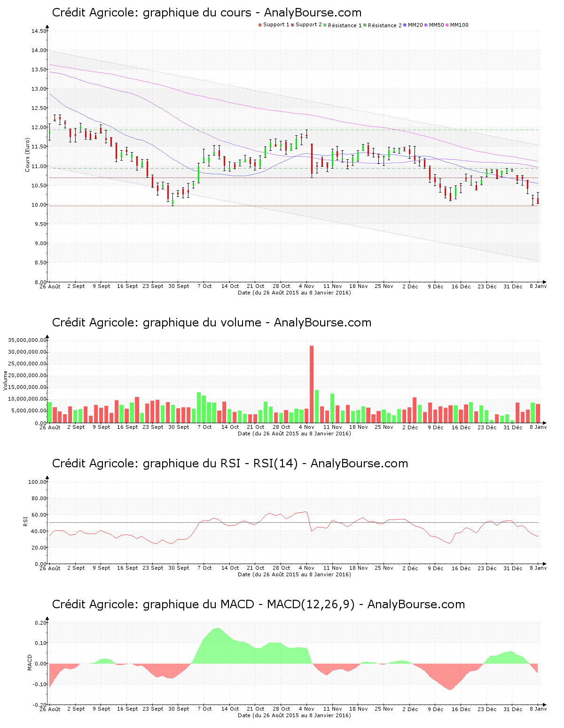
Task: Click the '8 Janv' date label on MACD chart
Action: [538, 709]
